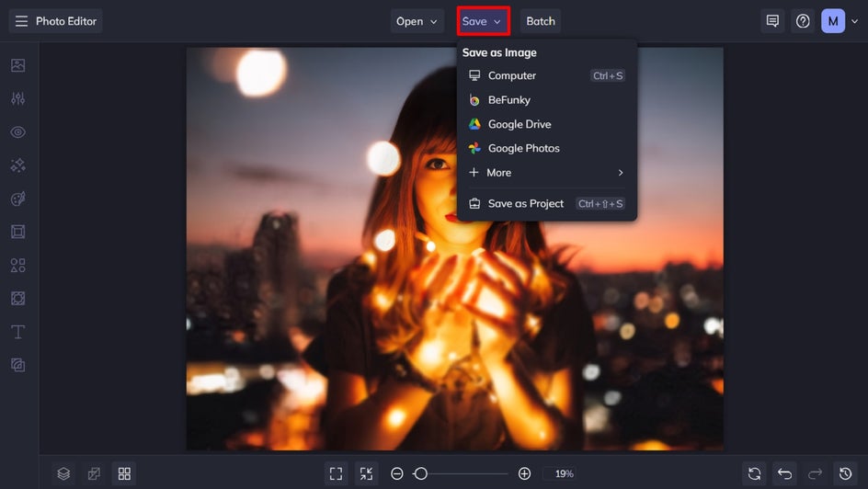Zoom in with the plus button
The height and width of the screenshot is (489, 868).
[x=524, y=473]
